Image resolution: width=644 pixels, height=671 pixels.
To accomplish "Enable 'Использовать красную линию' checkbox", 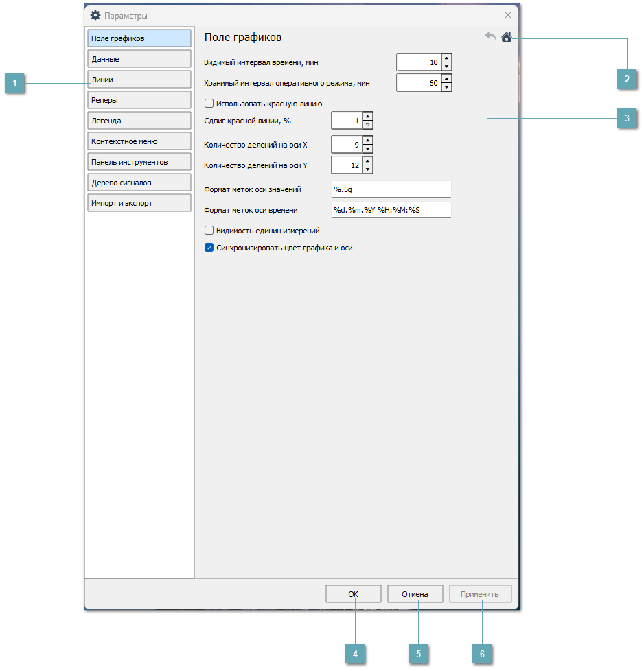I will (x=209, y=104).
